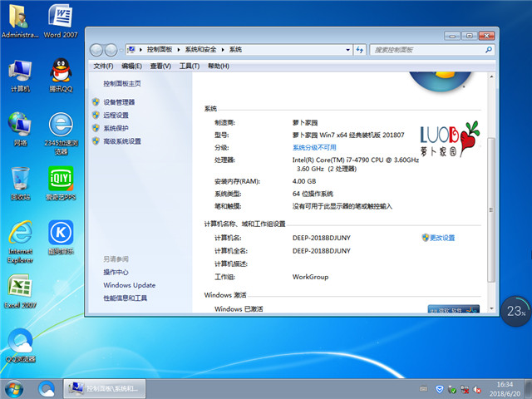The height and width of the screenshot is (399, 532).
Task: Click the DEEP-2018BDJUNY computer name value
Action: 322,238
